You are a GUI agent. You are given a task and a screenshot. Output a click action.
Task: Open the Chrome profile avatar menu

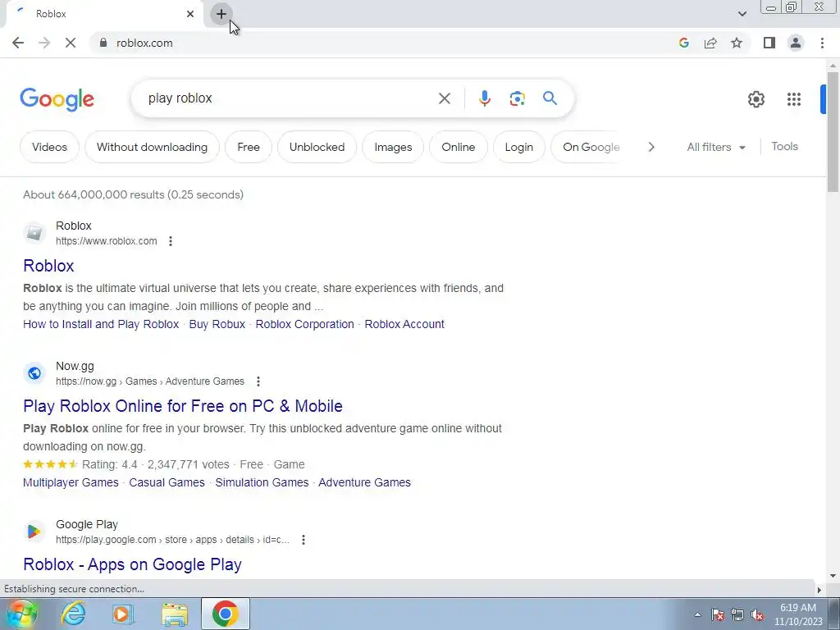tap(796, 43)
